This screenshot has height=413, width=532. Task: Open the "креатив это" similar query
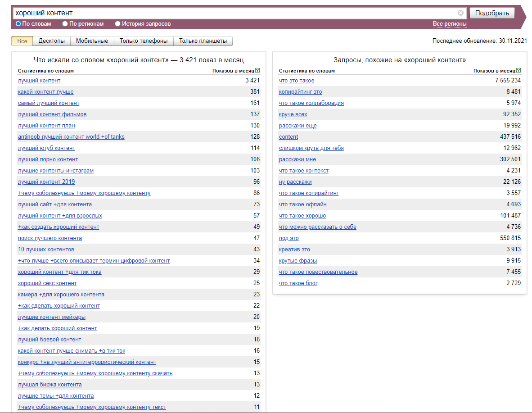pyautogui.click(x=294, y=250)
